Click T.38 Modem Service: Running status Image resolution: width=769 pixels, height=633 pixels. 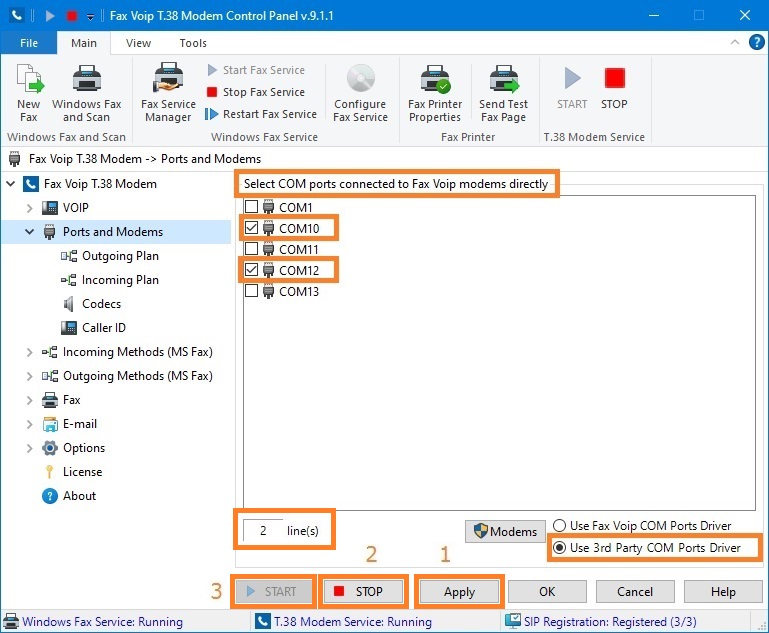(x=344, y=622)
